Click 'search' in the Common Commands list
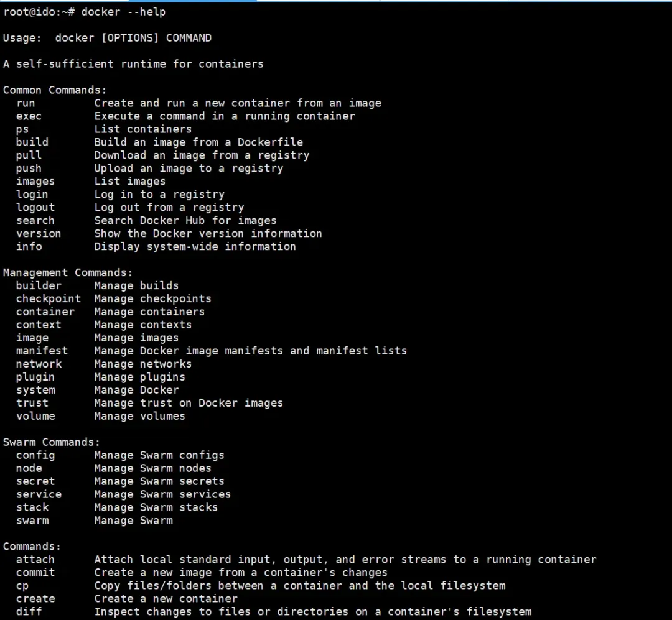This screenshot has width=672, height=620. pos(35,221)
